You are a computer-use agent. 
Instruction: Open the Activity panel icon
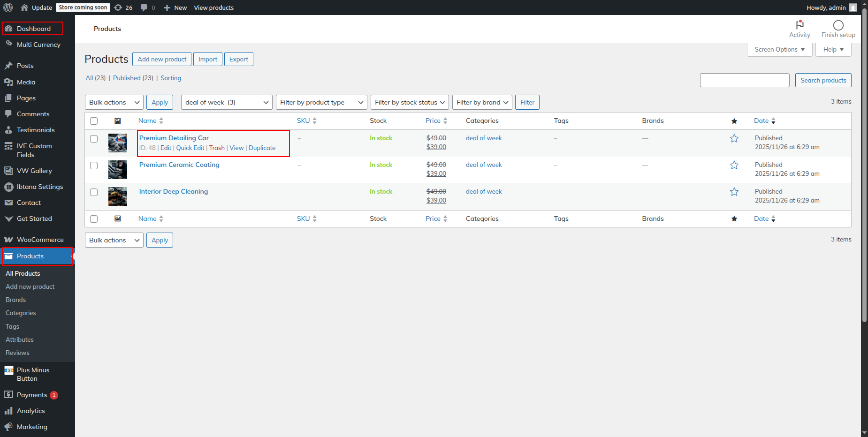(799, 25)
